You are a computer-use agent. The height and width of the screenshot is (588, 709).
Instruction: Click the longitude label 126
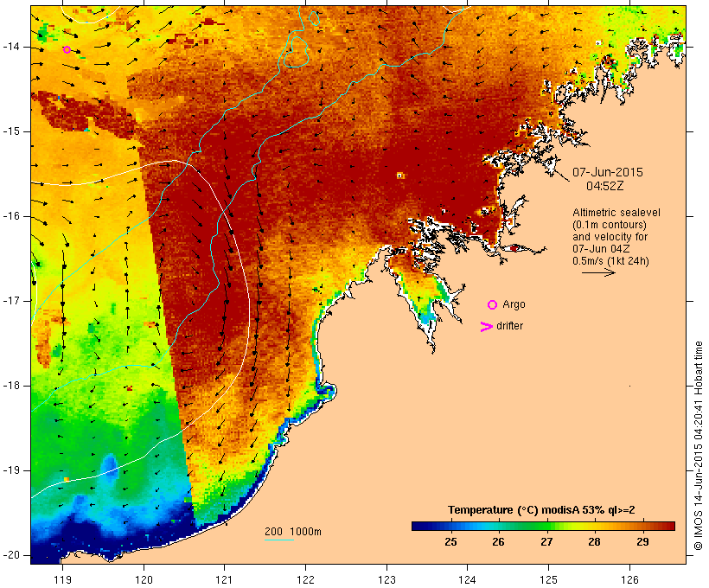pos(629,580)
